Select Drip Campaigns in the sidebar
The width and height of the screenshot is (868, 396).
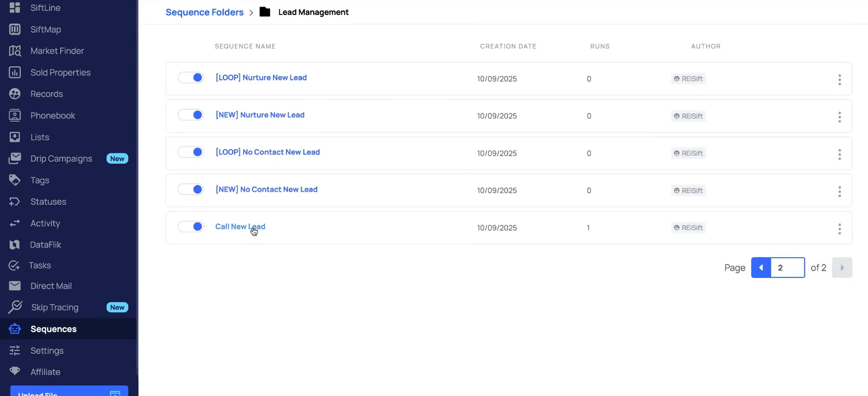coord(61,159)
